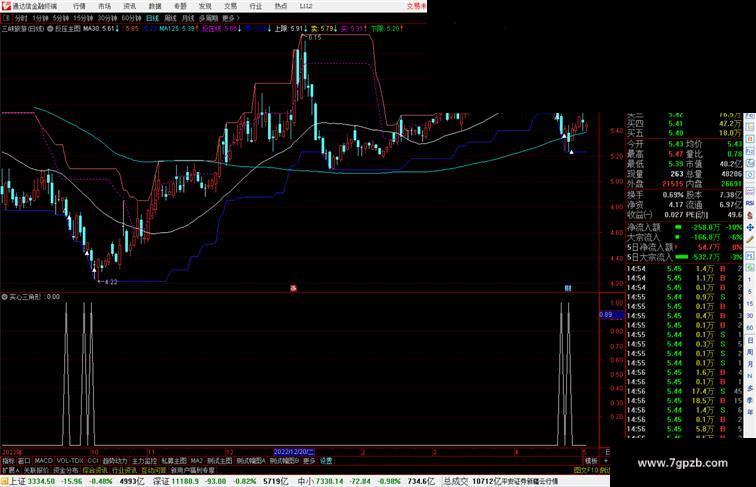Select the 15 minute sidebar shortcut
This screenshot has width=756, height=487.
[x=750, y=304]
